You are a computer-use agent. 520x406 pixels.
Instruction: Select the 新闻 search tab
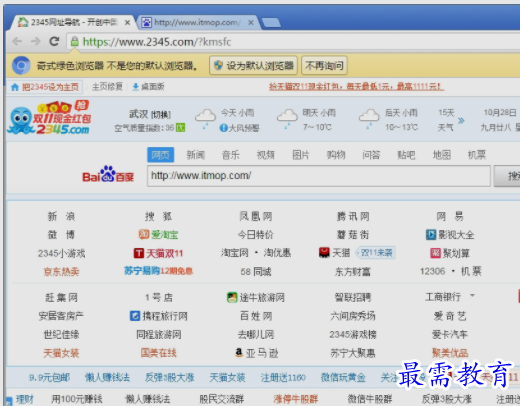[x=196, y=155]
